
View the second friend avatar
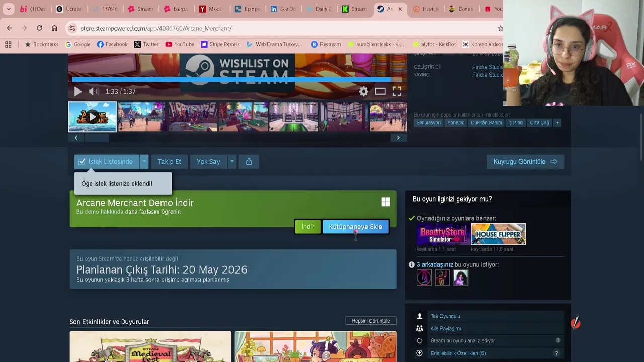(442, 278)
